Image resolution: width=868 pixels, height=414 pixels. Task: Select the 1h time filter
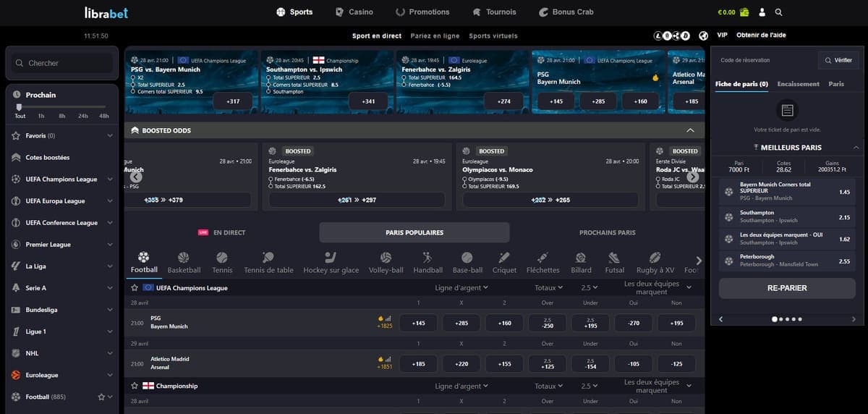tap(41, 116)
